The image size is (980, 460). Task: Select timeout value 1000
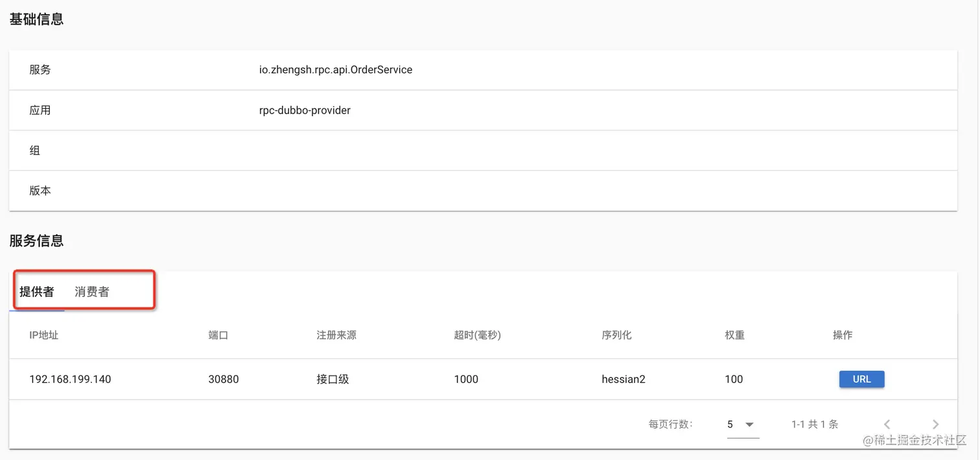(466, 380)
